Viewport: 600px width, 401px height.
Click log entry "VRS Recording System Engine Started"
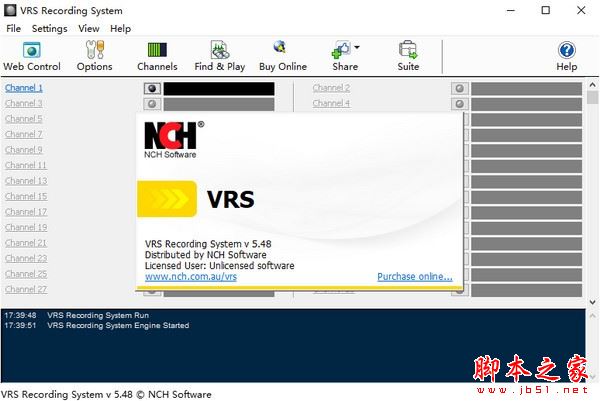pos(118,325)
